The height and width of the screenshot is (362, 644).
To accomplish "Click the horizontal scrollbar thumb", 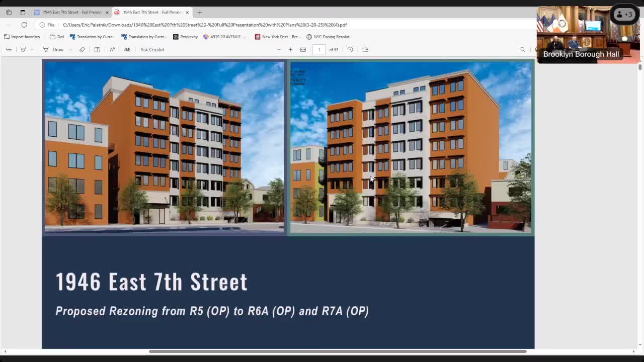I will click(x=338, y=351).
